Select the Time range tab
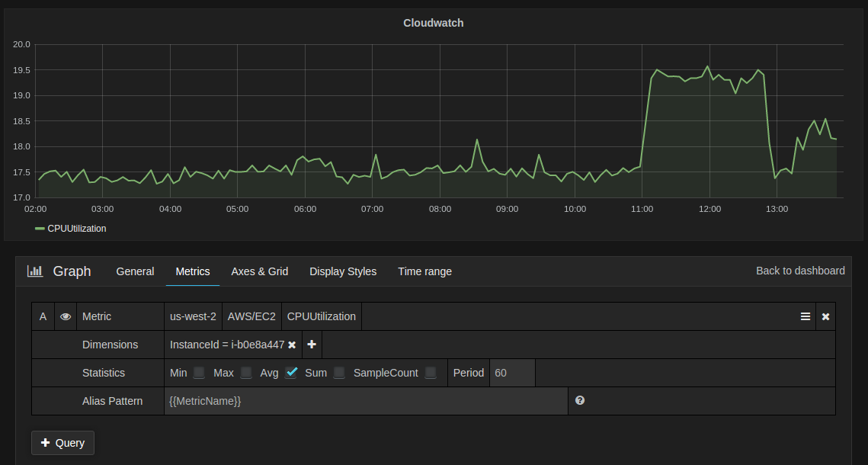The width and height of the screenshot is (868, 465). (424, 271)
